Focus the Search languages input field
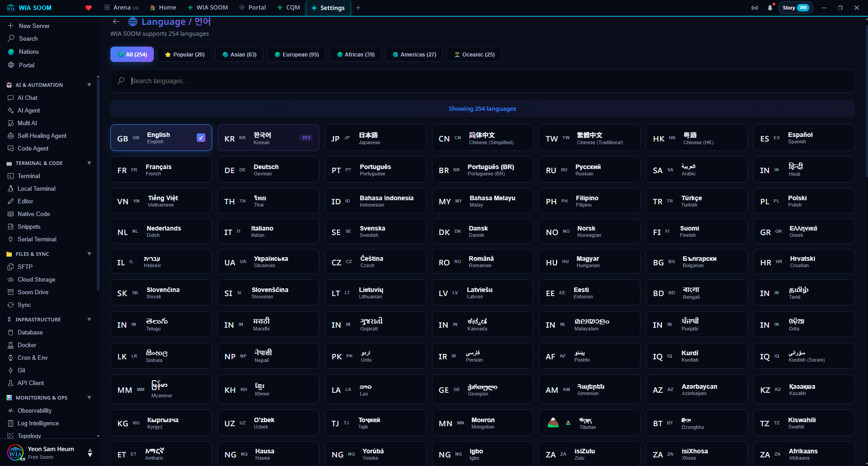The image size is (868, 466). [482, 81]
